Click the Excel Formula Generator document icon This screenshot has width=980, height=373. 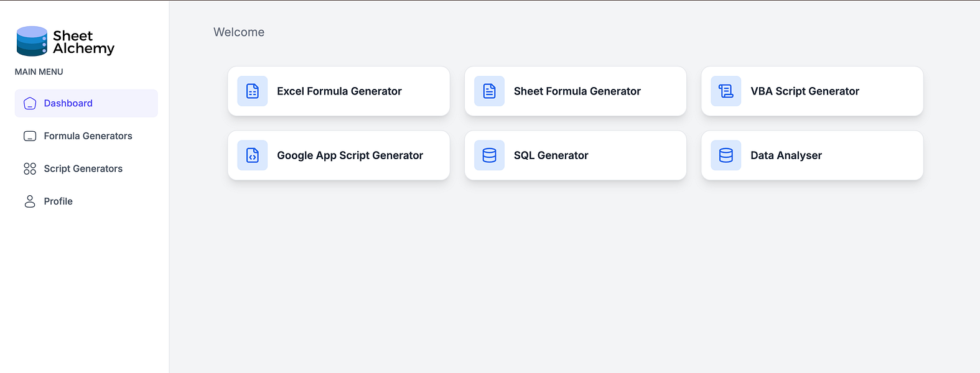coord(253,91)
